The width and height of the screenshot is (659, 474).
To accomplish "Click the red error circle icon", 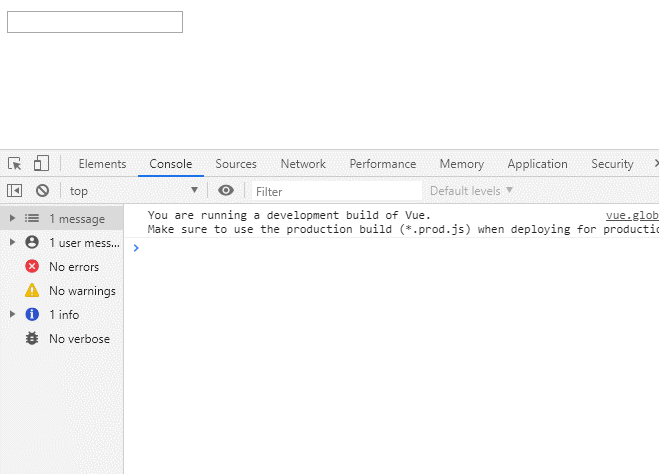I will (32, 266).
